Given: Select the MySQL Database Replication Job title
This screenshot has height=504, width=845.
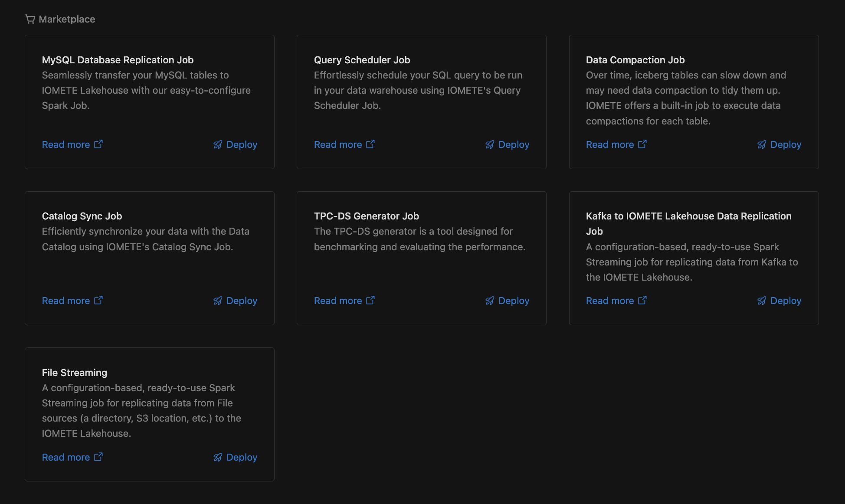Looking at the screenshot, I should click(x=118, y=60).
